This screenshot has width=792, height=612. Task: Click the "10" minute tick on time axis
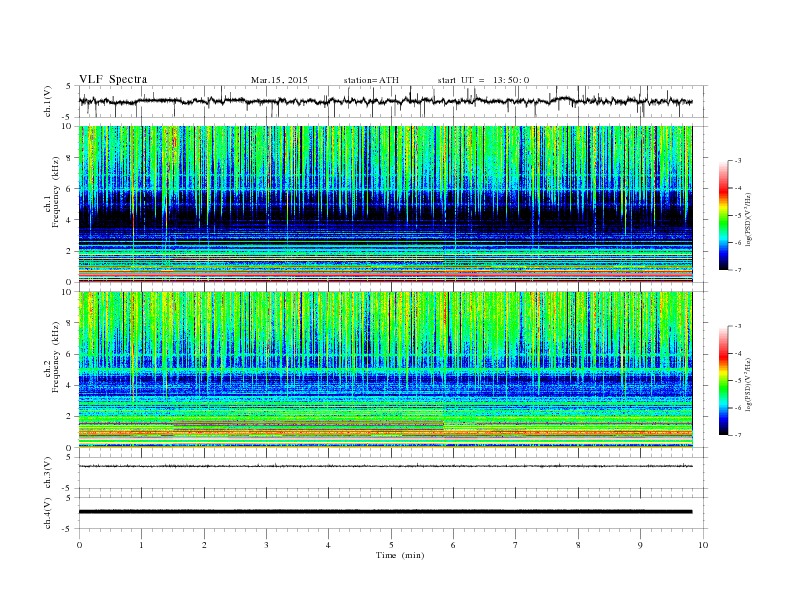(703, 545)
